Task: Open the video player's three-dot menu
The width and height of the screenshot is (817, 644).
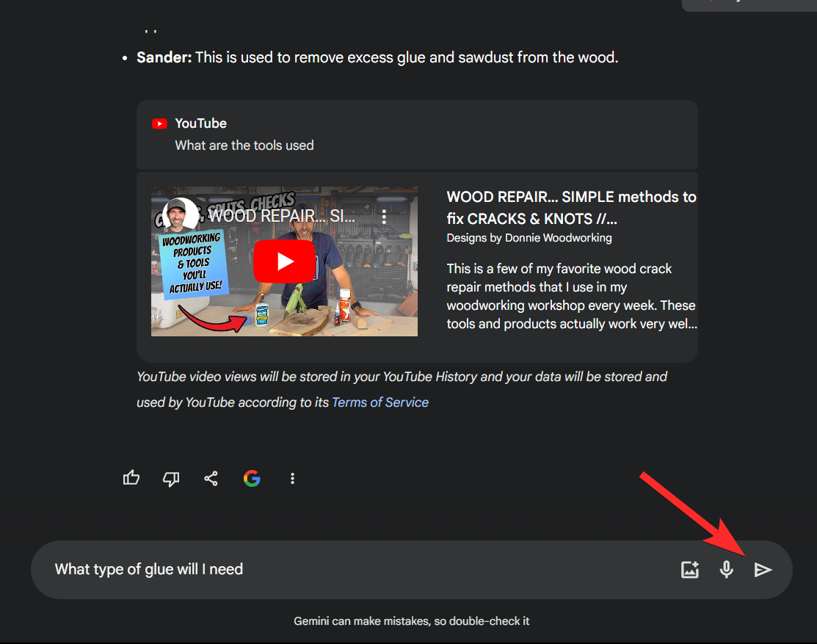Action: [x=384, y=217]
